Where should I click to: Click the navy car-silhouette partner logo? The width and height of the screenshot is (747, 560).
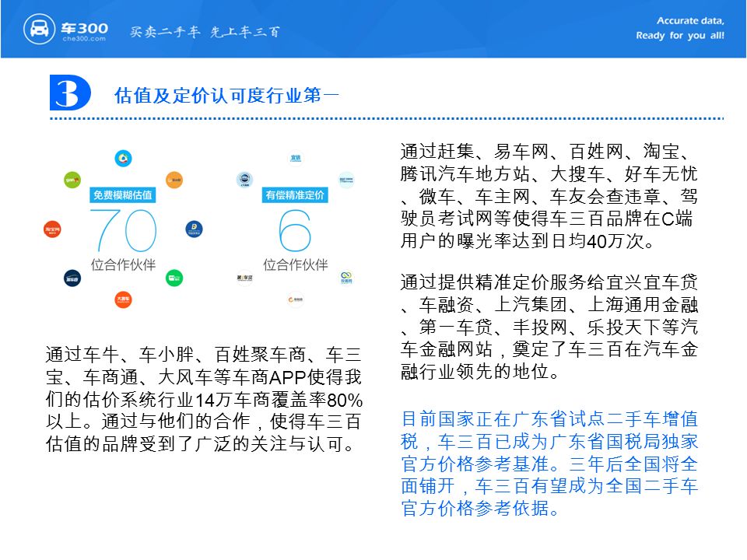72,278
